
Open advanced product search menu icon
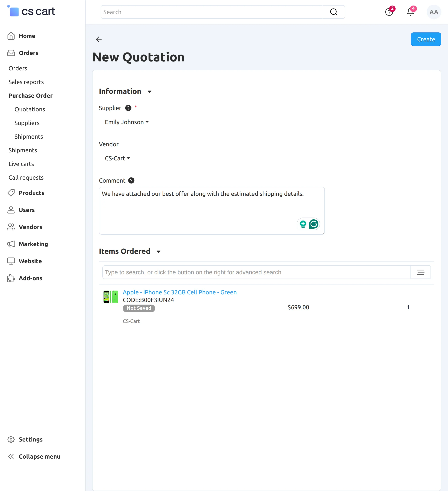(421, 272)
